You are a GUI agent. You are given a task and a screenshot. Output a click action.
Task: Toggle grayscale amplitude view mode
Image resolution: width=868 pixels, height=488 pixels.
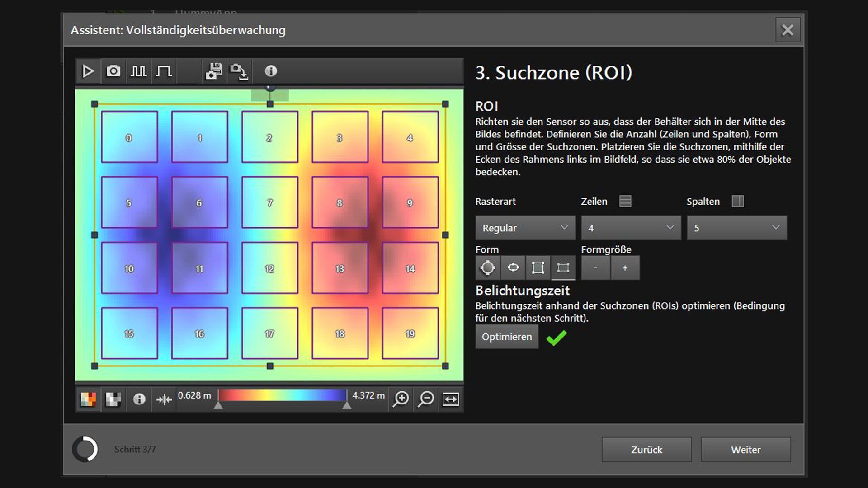pos(113,399)
